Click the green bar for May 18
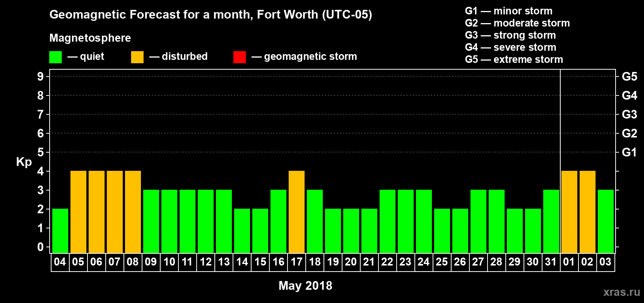Image resolution: width=644 pixels, height=303 pixels. pyautogui.click(x=315, y=221)
